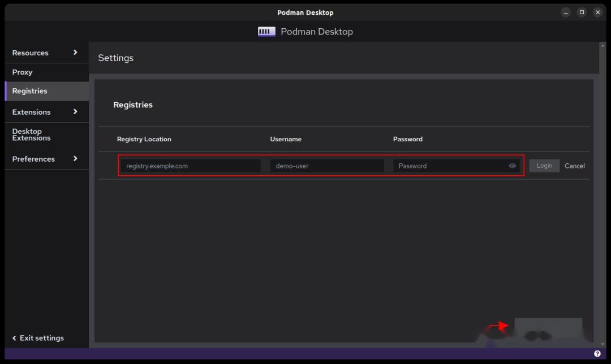Cancel the registry entry
Screen dimensions: 611x364
tap(575, 166)
